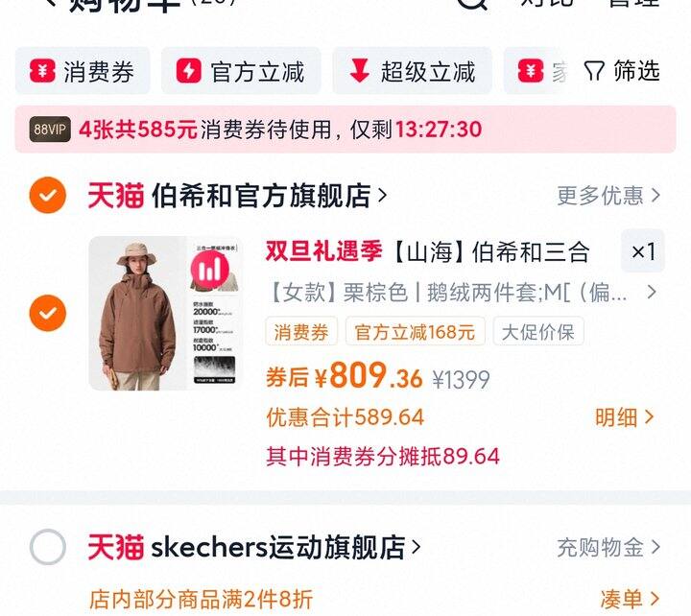Select the skechers运动旗舰店 store radio circle
Viewport: 691px width, 616px height.
click(x=48, y=547)
